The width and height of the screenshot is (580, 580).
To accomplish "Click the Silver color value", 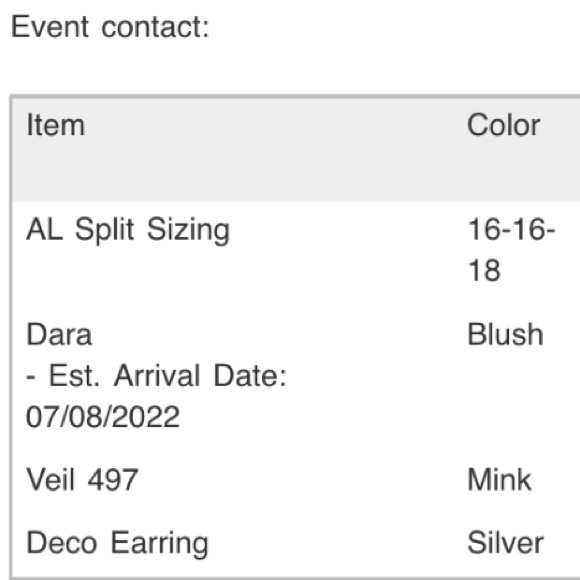I will [505, 543].
